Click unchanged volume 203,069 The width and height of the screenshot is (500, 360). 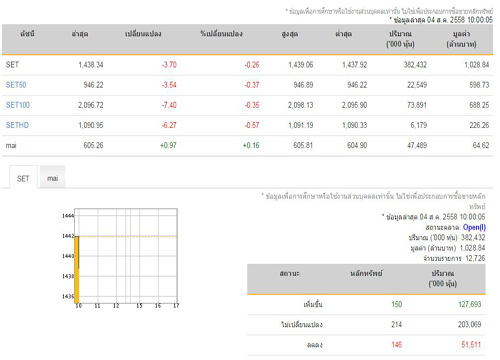click(x=470, y=324)
